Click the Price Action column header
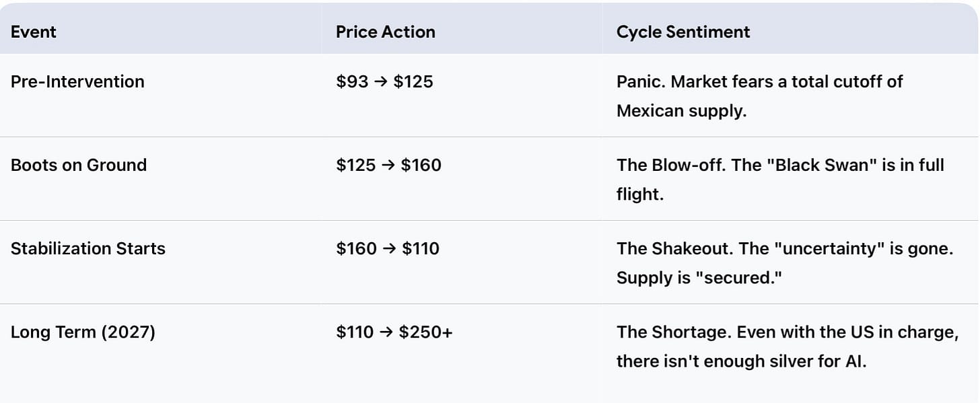Viewport: 980px width, 403px height. coord(385,32)
